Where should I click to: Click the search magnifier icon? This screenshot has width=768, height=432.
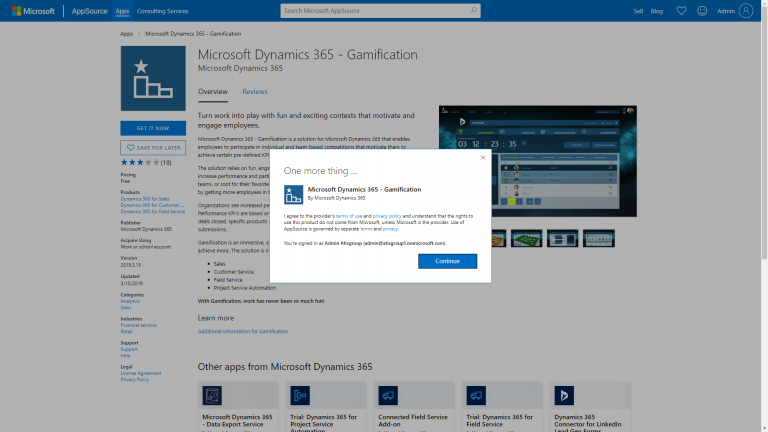[473, 11]
